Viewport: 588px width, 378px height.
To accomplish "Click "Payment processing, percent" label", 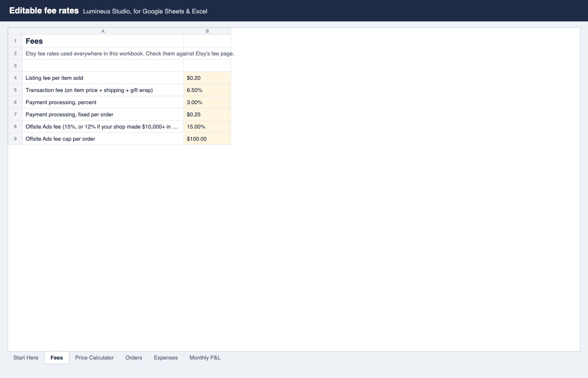I will click(x=103, y=102).
